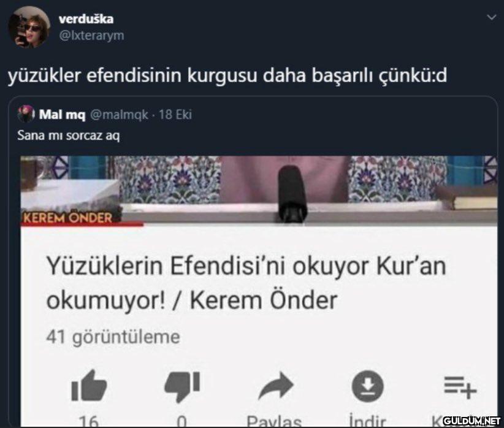Click the add-to-playlist icon
Screen dimensions: 504x428
[460, 387]
